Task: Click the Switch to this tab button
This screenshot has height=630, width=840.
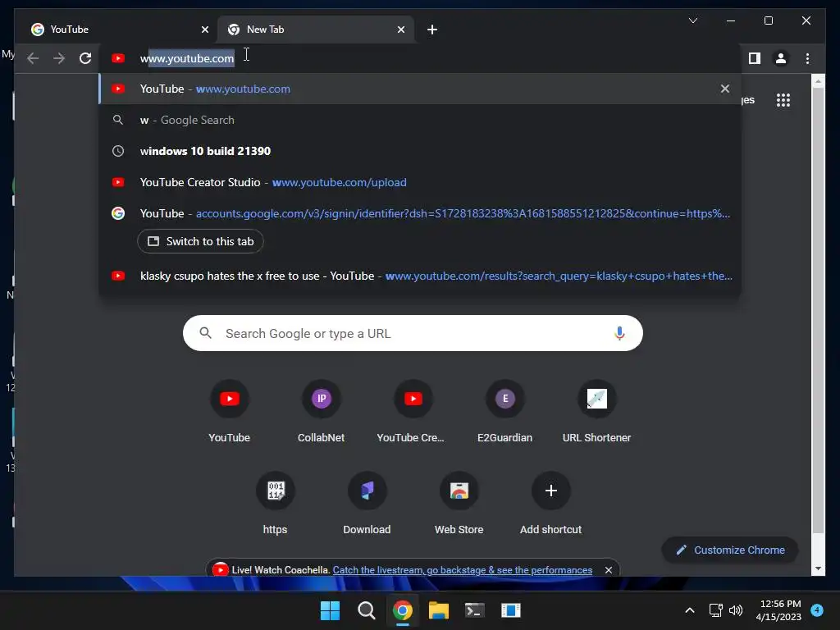Action: 200,242
